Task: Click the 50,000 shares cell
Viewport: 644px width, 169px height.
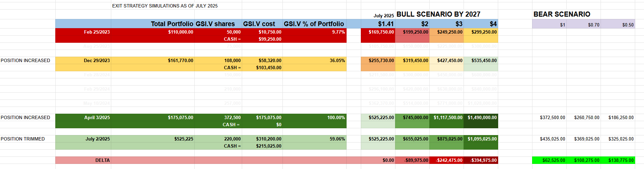Action: click(218, 32)
